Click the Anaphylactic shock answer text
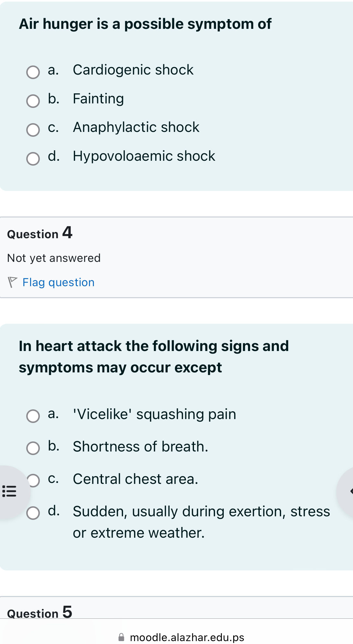Screen dimensions: 353x644 [x=136, y=127]
